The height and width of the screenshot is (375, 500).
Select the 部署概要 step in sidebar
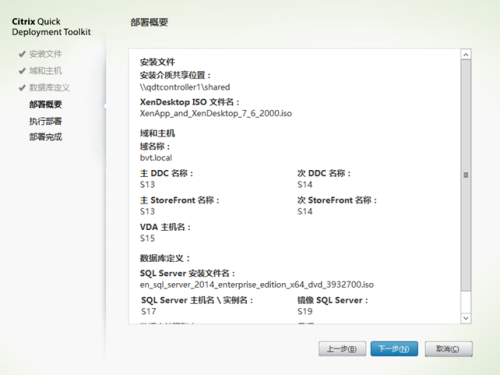pyautogui.click(x=46, y=104)
